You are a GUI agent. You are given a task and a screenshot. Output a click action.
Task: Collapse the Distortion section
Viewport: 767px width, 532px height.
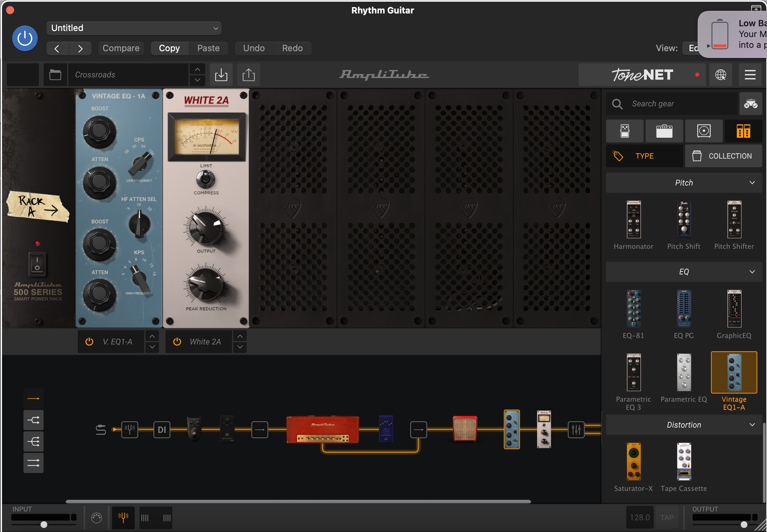(684, 425)
